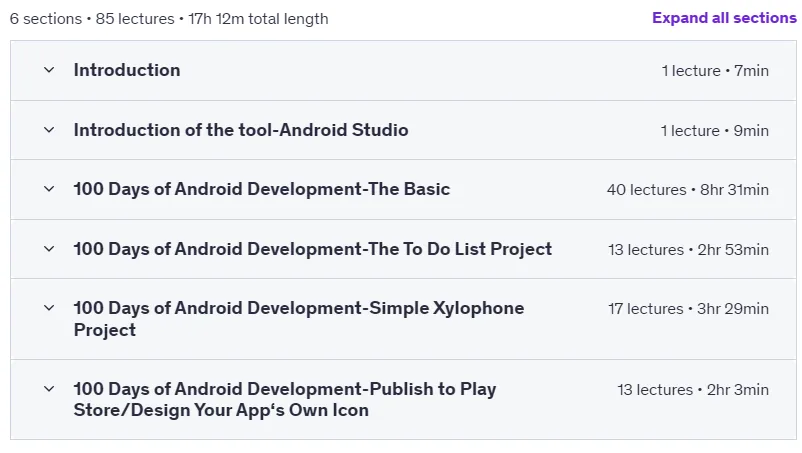This screenshot has width=802, height=453.
Task: Expand chevron for Introduction of the tool-Android Studio
Action: pos(49,130)
